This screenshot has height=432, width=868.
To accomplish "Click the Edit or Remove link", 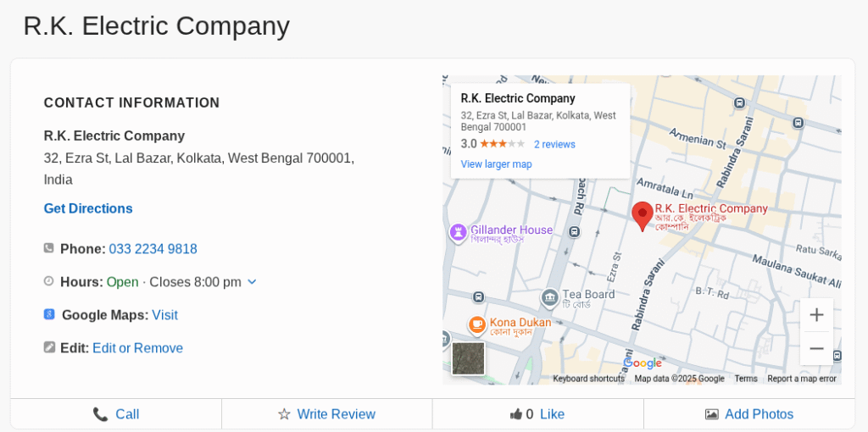I will [137, 348].
